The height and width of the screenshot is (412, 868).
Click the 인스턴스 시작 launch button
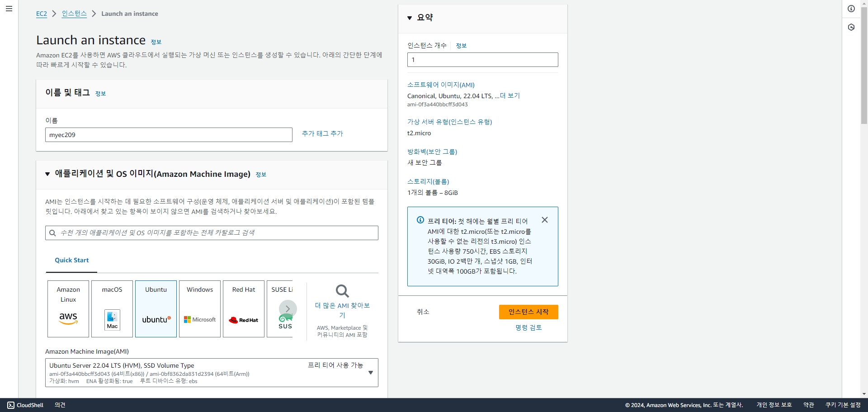click(x=528, y=312)
